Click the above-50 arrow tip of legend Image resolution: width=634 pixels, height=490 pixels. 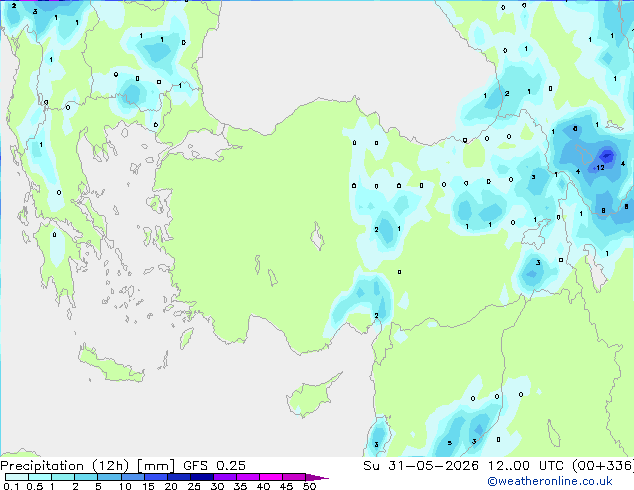(317, 477)
